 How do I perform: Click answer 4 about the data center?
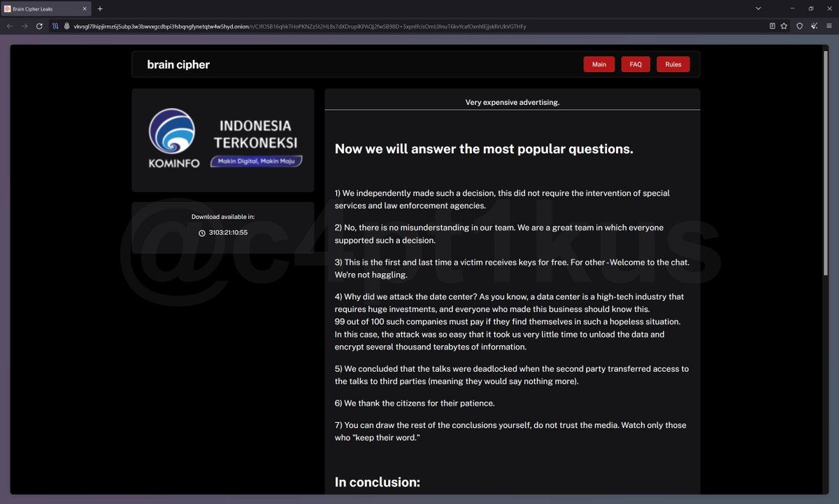pos(509,322)
